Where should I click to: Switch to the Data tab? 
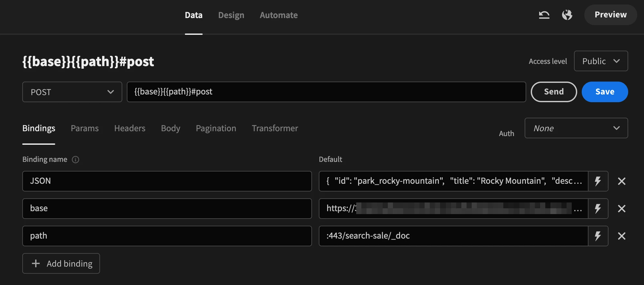click(194, 15)
